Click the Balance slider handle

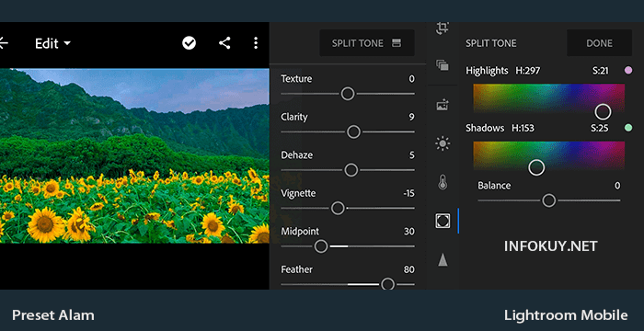(548, 200)
